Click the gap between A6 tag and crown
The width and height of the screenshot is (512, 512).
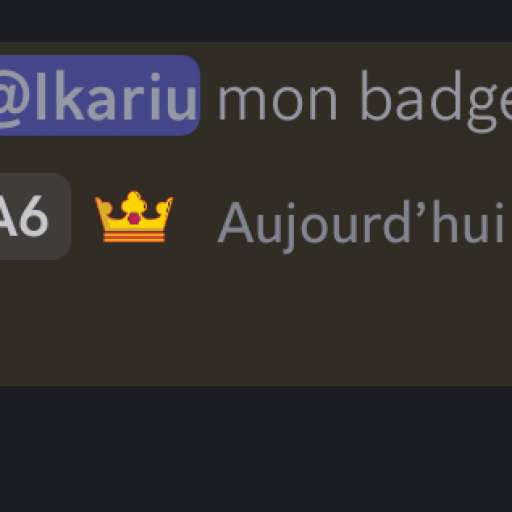tap(82, 217)
